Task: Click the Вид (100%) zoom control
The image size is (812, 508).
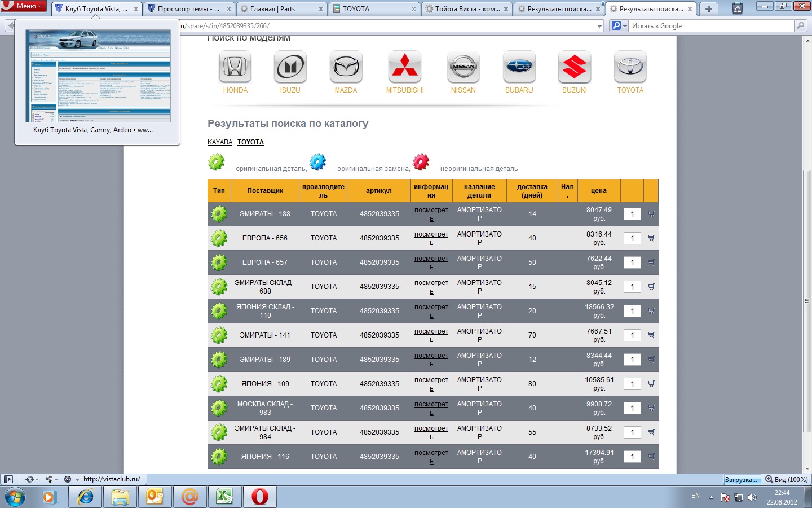Action: coord(787,479)
